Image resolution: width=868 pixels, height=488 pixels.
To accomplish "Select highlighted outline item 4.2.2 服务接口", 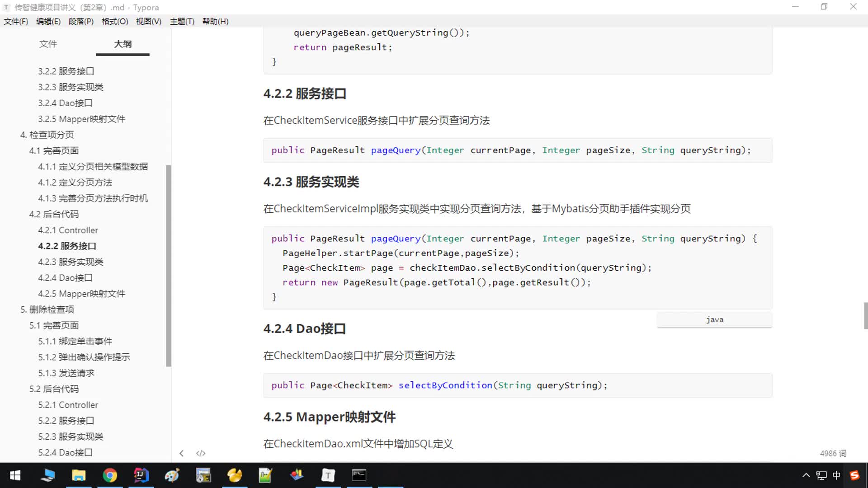I will (x=67, y=246).
